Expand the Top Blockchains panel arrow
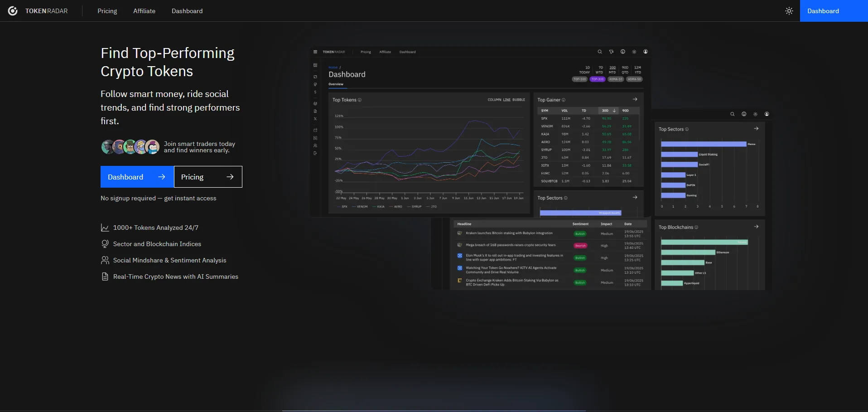This screenshot has width=868, height=412. (756, 227)
